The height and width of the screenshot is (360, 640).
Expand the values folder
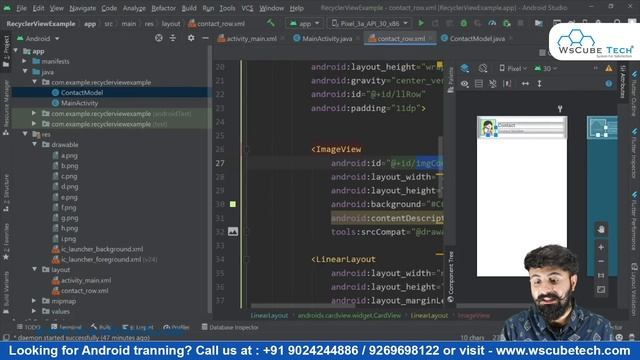34,311
